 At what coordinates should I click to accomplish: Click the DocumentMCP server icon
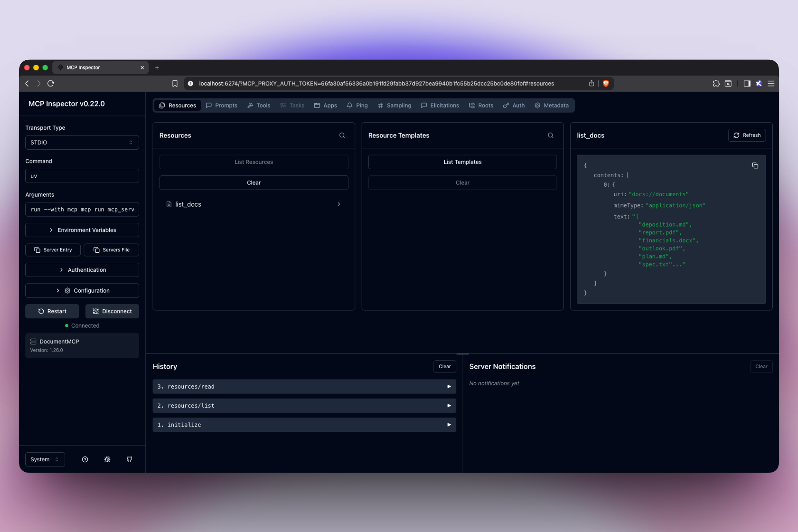point(33,341)
